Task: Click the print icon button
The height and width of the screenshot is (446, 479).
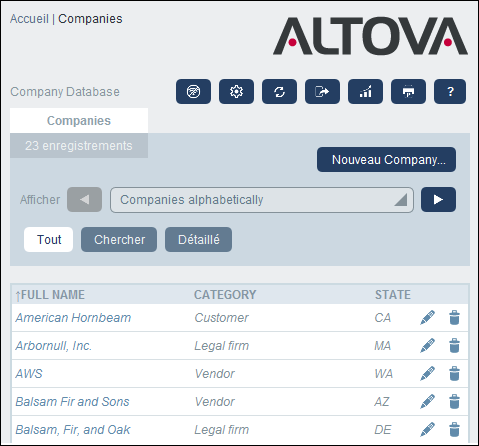Action: pyautogui.click(x=408, y=91)
